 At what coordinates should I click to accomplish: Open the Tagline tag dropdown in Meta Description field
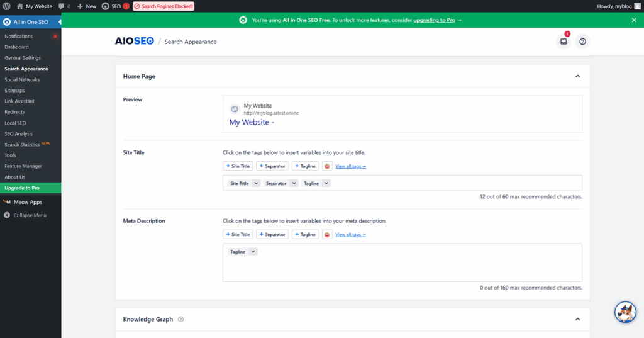coord(253,252)
